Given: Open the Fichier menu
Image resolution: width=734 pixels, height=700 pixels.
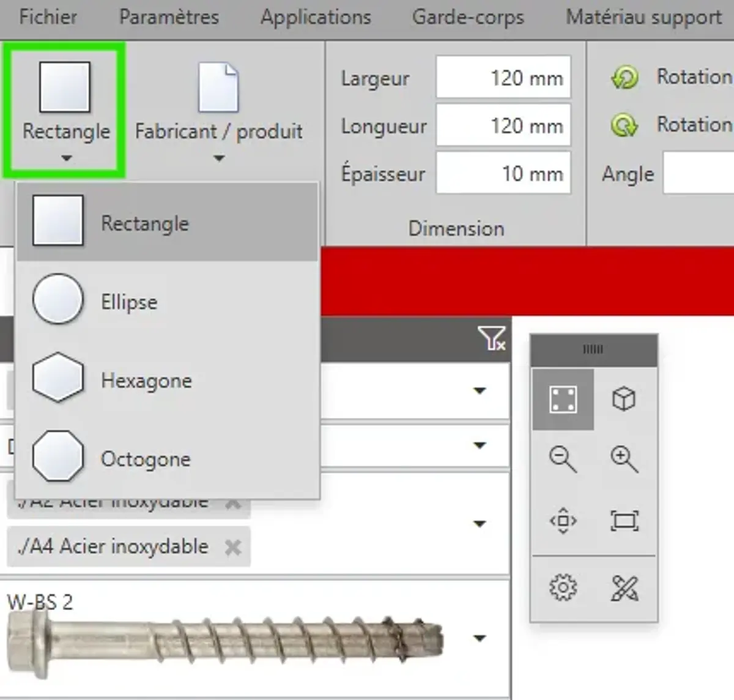Looking at the screenshot, I should point(48,17).
